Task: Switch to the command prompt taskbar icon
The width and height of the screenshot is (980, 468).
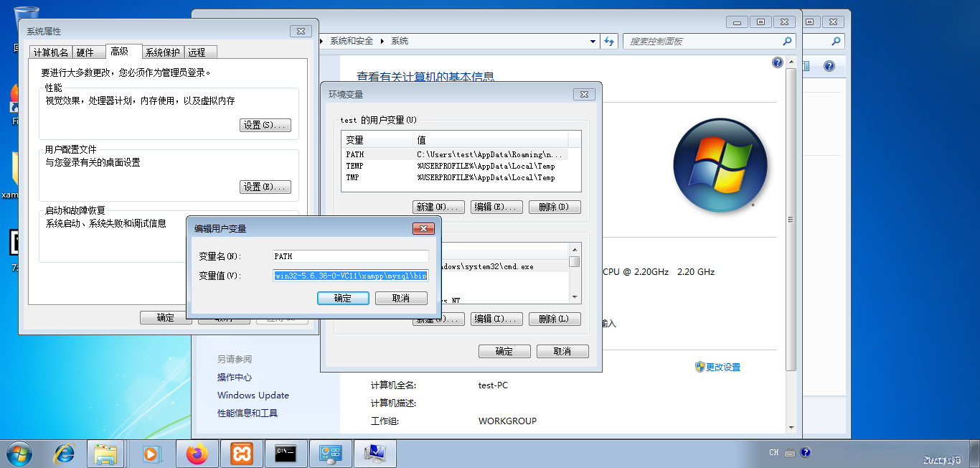Action: 286,454
